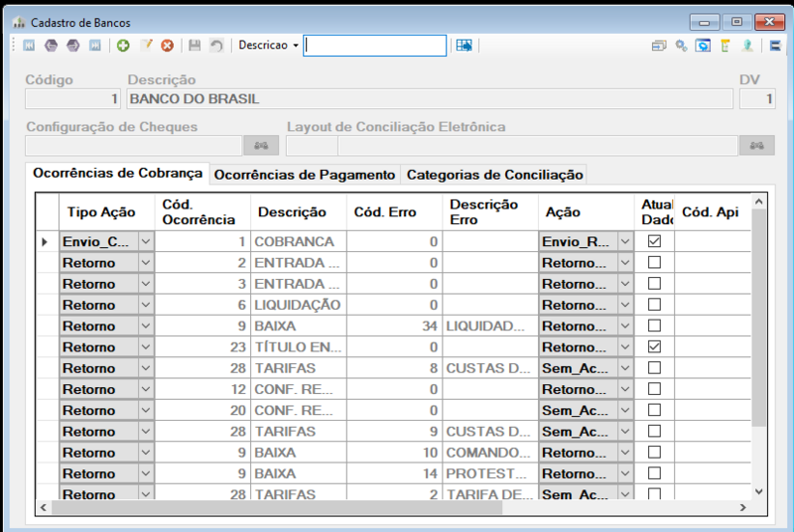Check Atualiza Dados for occurrence 12 CONF. RE
This screenshot has width=794, height=532.
pos(654,389)
